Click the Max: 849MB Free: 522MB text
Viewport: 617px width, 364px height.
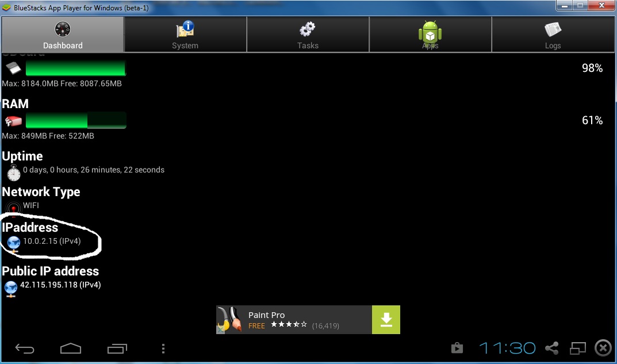(x=48, y=136)
